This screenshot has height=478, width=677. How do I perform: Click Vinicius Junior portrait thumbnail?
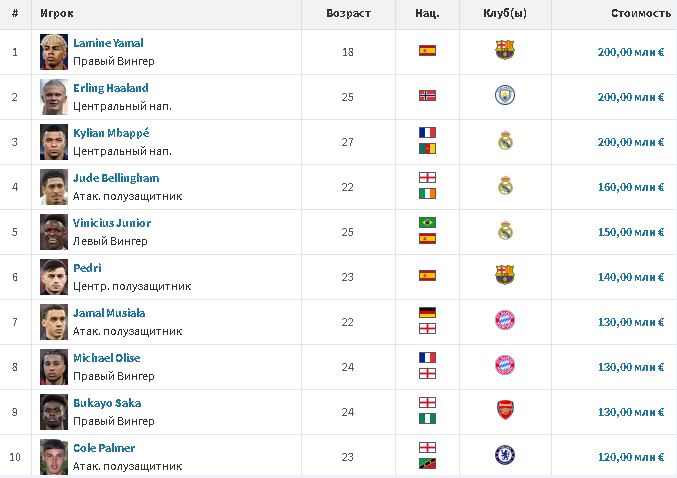53,231
